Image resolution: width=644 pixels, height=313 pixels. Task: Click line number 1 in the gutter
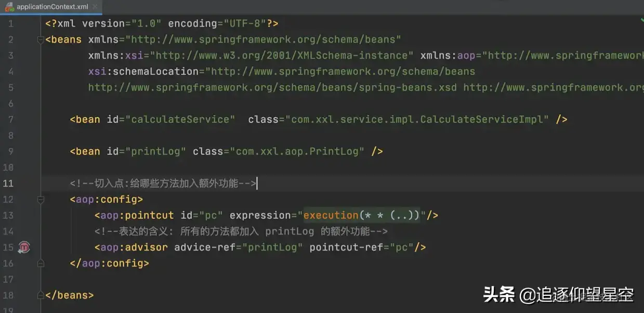[11, 23]
